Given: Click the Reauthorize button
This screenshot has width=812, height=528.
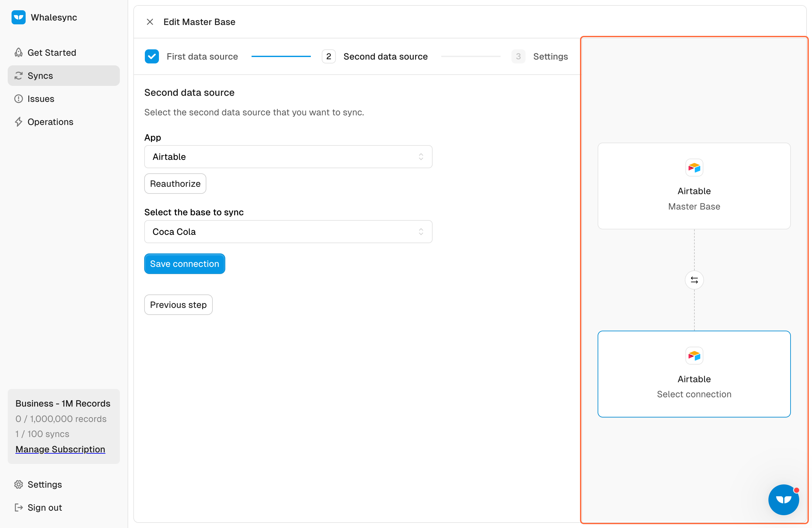Looking at the screenshot, I should click(x=175, y=184).
